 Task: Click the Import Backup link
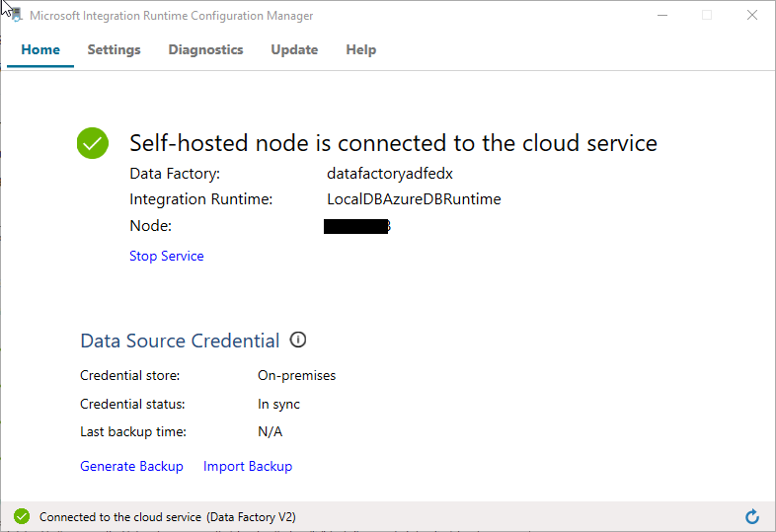(248, 466)
